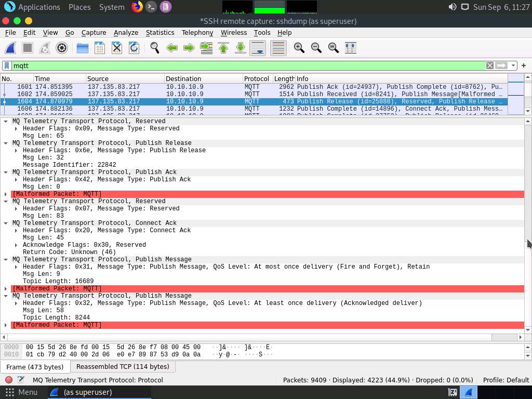
Task: Toggle automatic scrolling during live capture
Action: coord(257,48)
